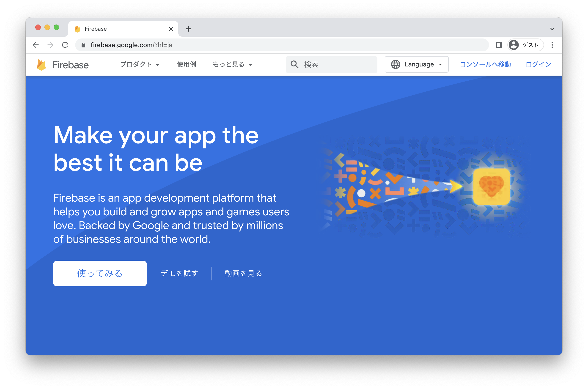Viewport: 588px width, 389px height.
Task: Click the 使ってみる button
Action: click(x=100, y=273)
